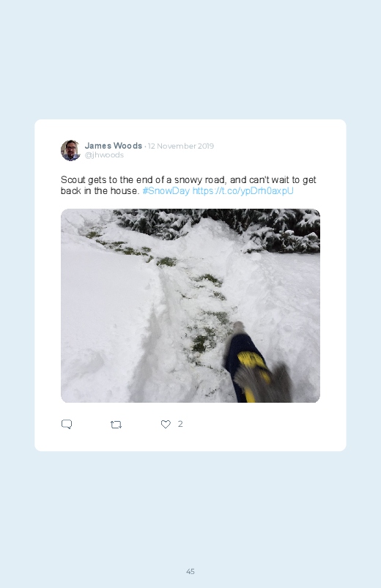Follow the t.co/ypDrh0axpU link

[243, 190]
